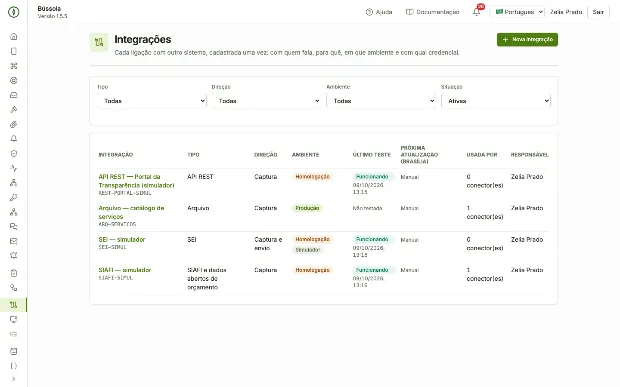Click 'SIAFI e dados abertos de orçamento' type
Image resolution: width=620 pixels, height=387 pixels.
[x=207, y=279]
